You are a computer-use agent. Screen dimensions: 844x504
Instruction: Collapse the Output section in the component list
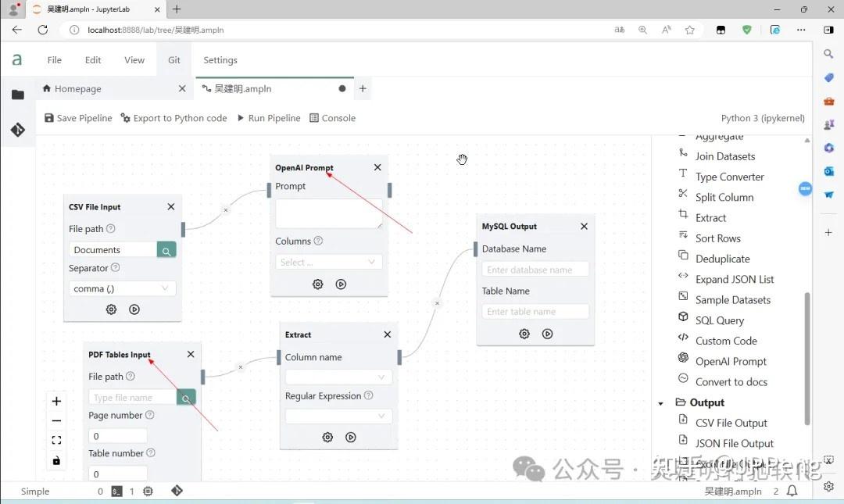(661, 402)
